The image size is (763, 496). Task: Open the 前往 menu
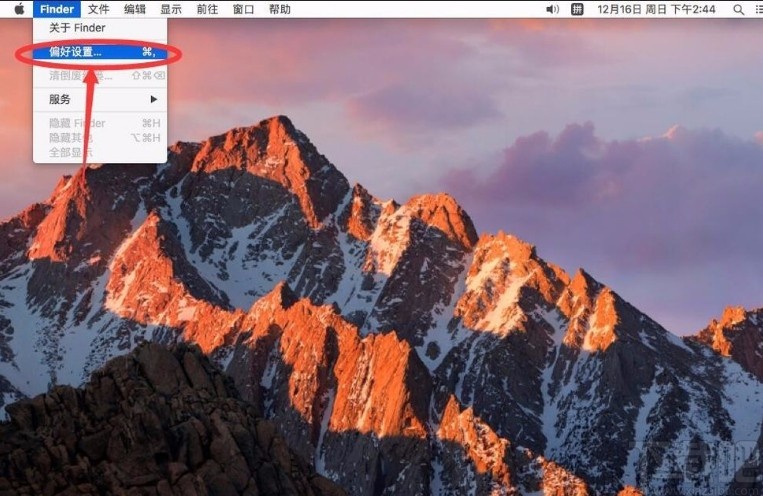click(207, 9)
